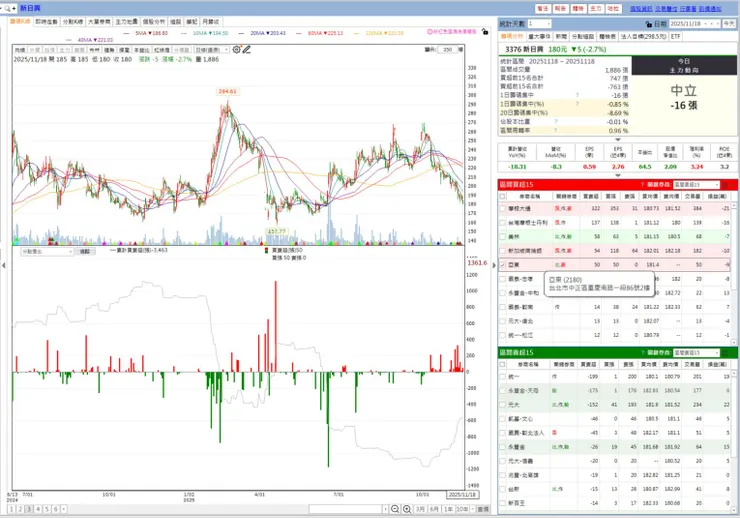Open the 新聞 tab in right panel

click(561, 36)
